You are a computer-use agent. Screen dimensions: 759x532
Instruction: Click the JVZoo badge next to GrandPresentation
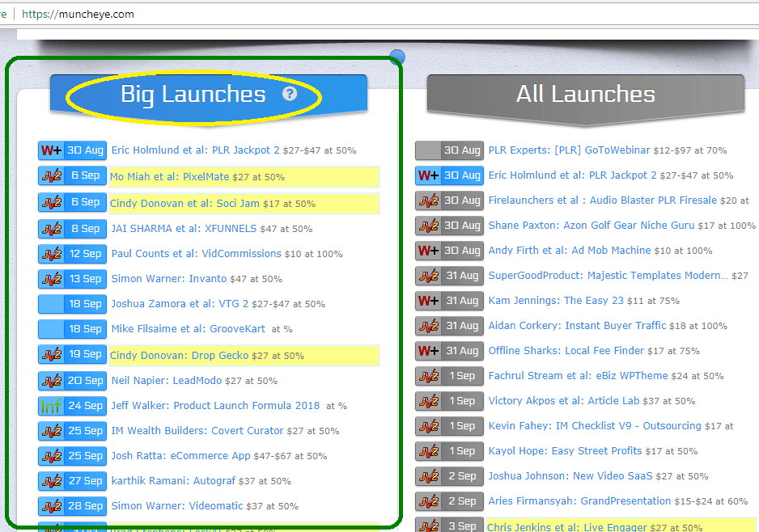(x=428, y=501)
